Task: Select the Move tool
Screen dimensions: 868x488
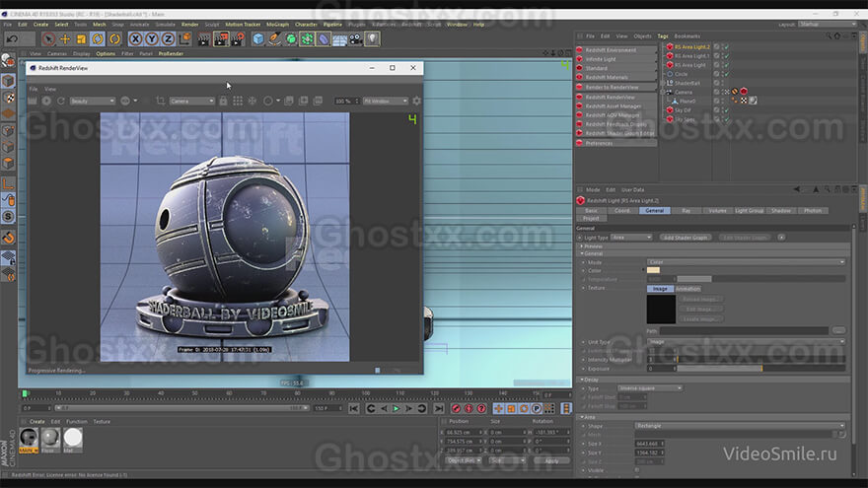Action: point(65,38)
